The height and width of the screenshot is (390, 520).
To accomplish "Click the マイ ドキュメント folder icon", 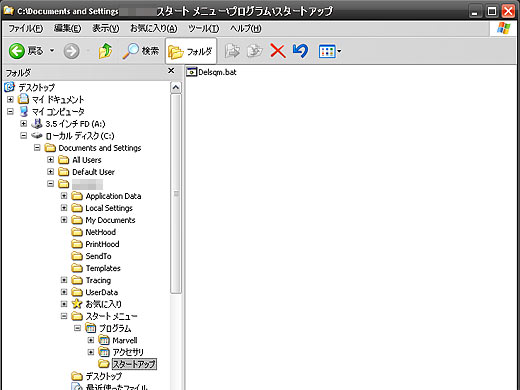I will tap(23, 99).
